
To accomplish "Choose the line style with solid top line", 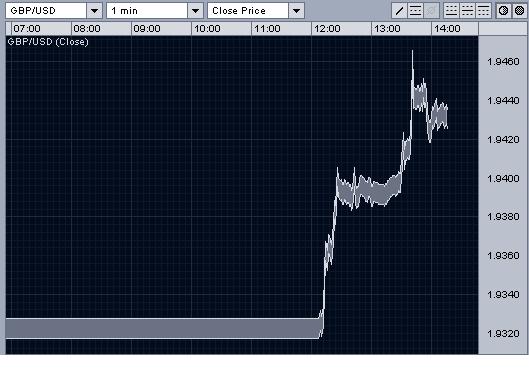I will point(483,10).
